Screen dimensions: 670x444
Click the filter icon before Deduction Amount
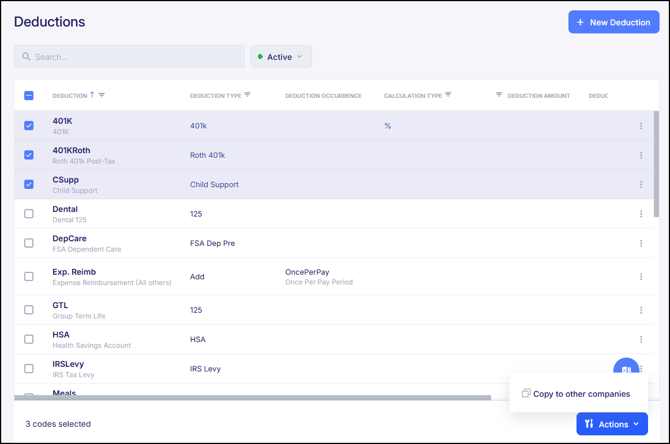499,95
